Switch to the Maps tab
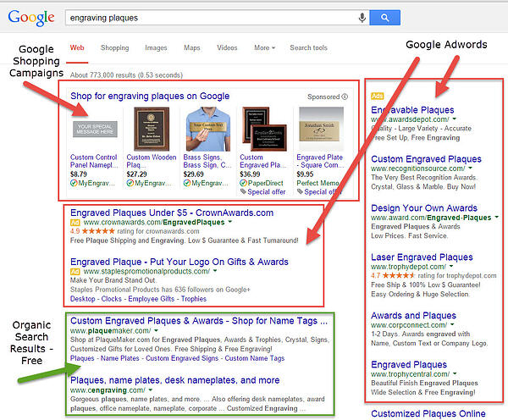Viewport: 508px width, 420px height. pos(192,47)
